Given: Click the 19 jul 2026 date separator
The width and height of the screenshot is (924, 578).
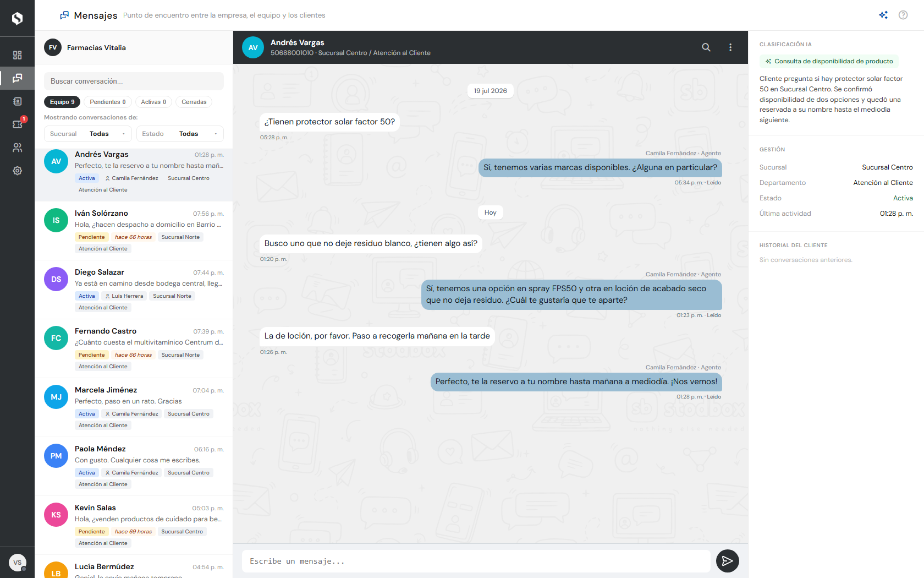Looking at the screenshot, I should (491, 91).
